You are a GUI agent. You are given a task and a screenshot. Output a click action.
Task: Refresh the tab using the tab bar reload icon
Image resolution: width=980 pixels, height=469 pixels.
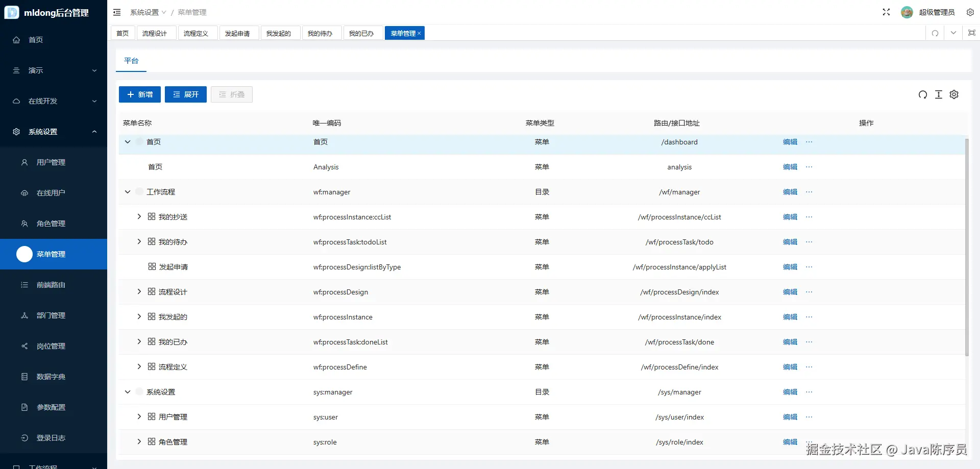[x=935, y=33]
